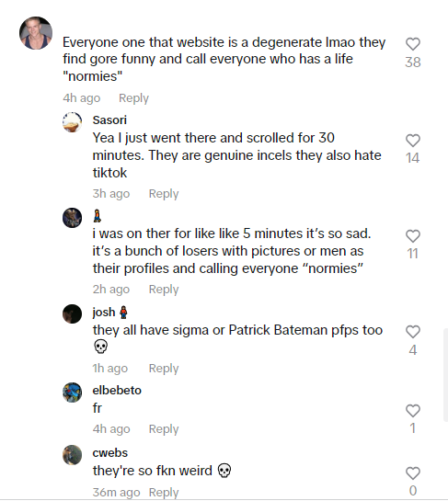
Task: Open Sasori's profile avatar
Action: pyautogui.click(x=73, y=122)
